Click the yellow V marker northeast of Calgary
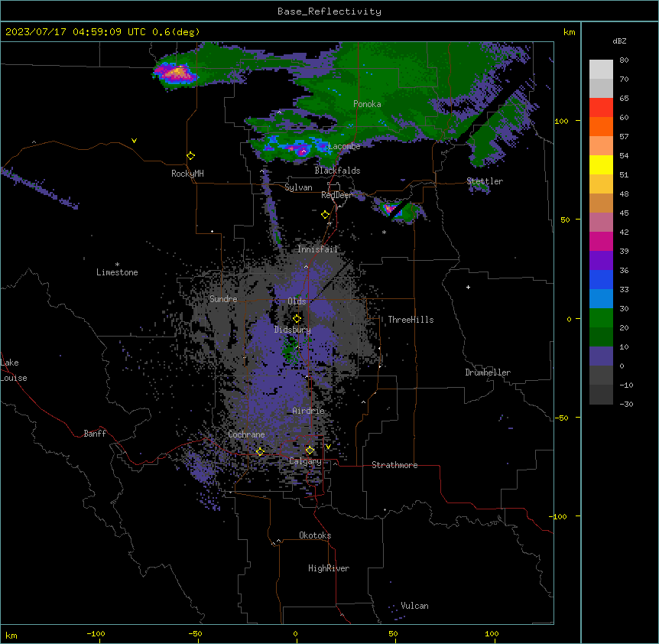Screen dimensions: 659x644 328,447
